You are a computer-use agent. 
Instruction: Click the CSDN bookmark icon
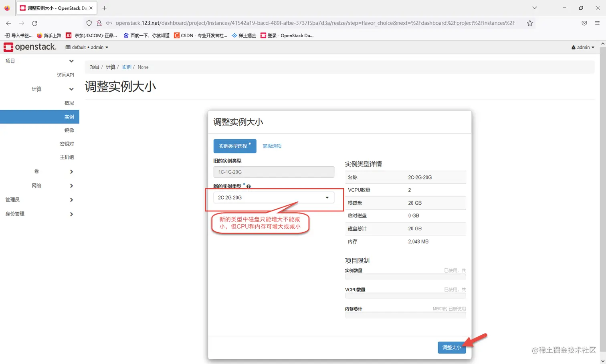coord(176,35)
